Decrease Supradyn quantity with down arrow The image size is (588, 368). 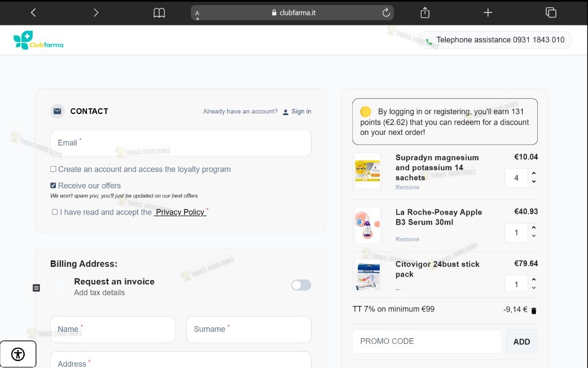534,182
